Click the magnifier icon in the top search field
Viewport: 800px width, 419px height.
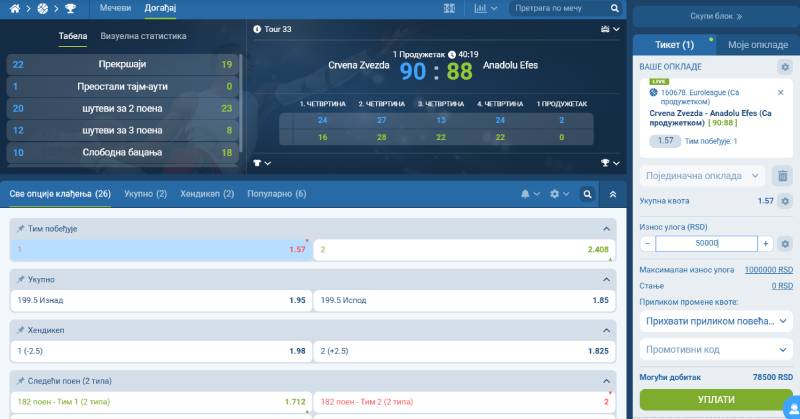click(615, 8)
